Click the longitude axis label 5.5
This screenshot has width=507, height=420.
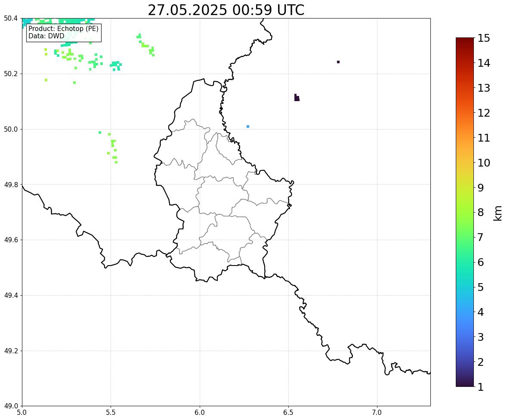[x=111, y=413]
